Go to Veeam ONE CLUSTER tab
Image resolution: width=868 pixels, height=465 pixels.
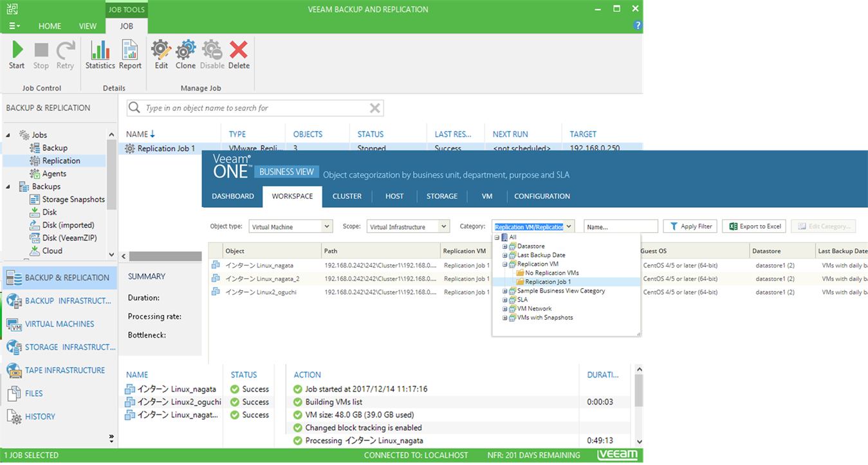[347, 196]
